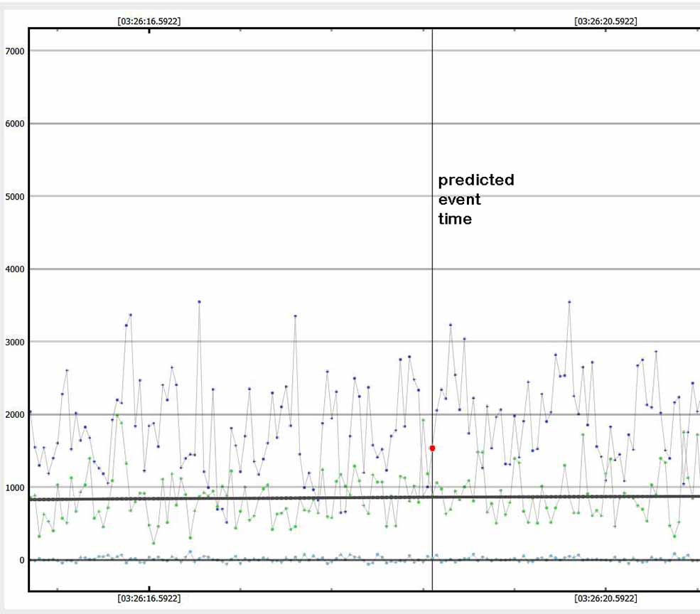Click the red data point on the event line

click(x=432, y=448)
